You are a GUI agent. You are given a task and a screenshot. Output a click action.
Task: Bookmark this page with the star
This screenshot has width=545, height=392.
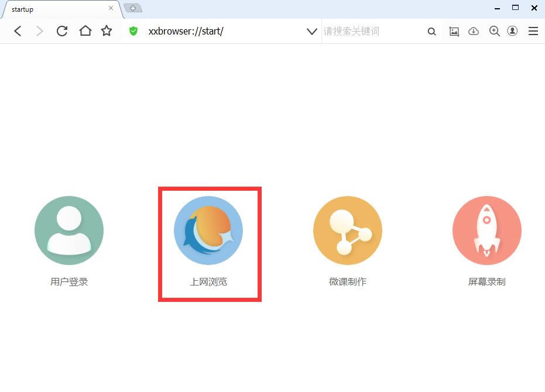[107, 31]
